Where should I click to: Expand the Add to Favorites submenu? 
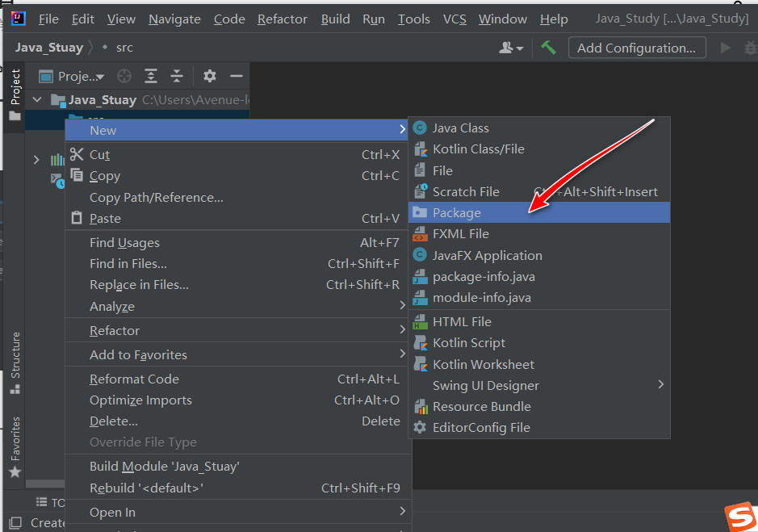click(402, 354)
